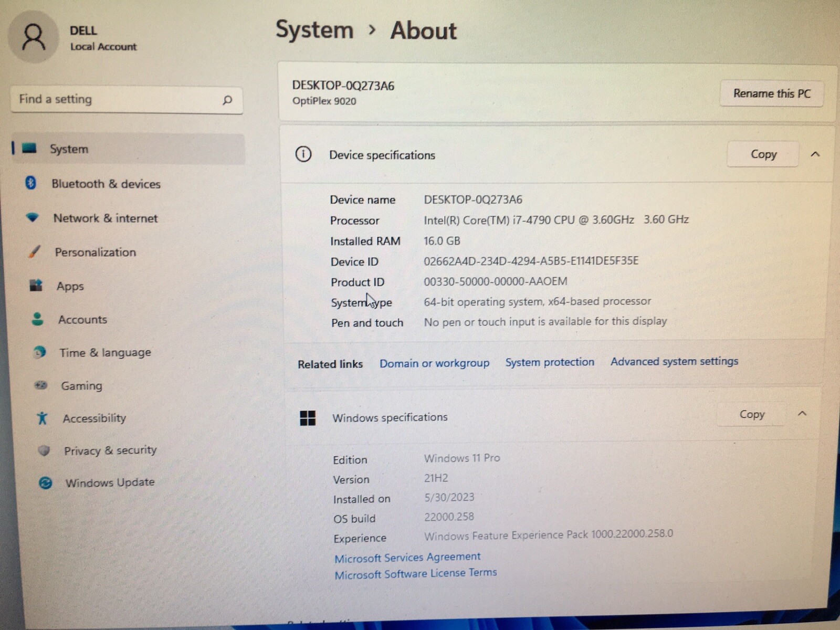Open Advanced system settings link
This screenshot has height=630, width=840.
pyautogui.click(x=674, y=361)
